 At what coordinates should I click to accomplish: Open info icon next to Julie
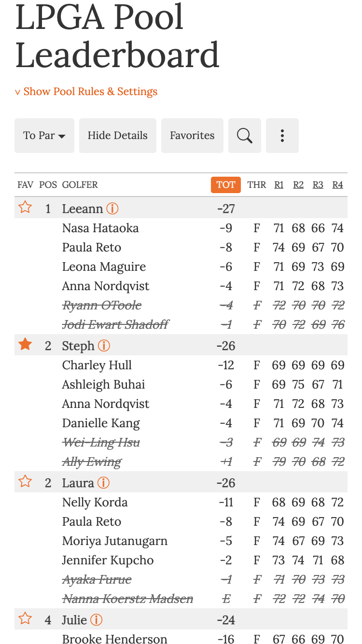coord(96,620)
